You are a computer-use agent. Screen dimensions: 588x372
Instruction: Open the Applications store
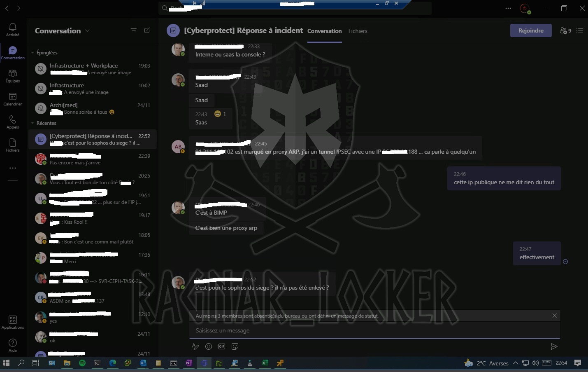coord(13,322)
